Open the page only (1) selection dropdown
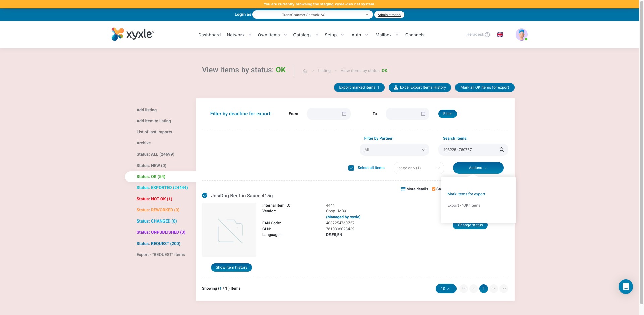This screenshot has height=315, width=644. pyautogui.click(x=419, y=168)
